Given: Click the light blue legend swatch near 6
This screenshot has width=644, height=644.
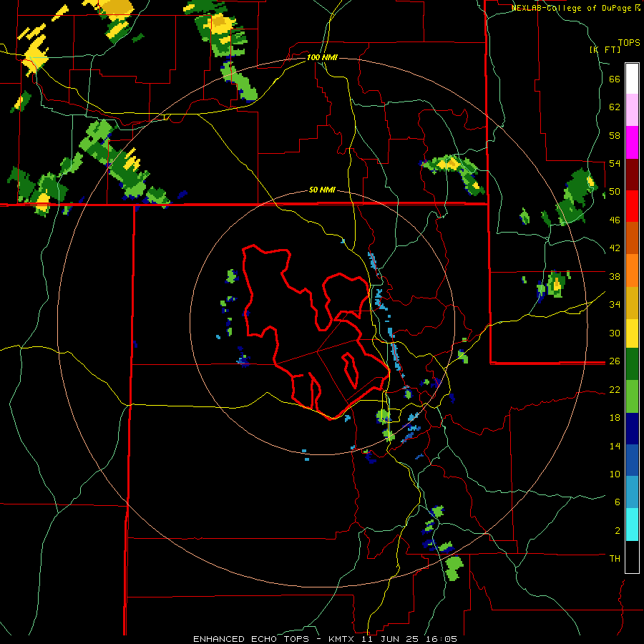Looking at the screenshot, I should pyautogui.click(x=632, y=492).
